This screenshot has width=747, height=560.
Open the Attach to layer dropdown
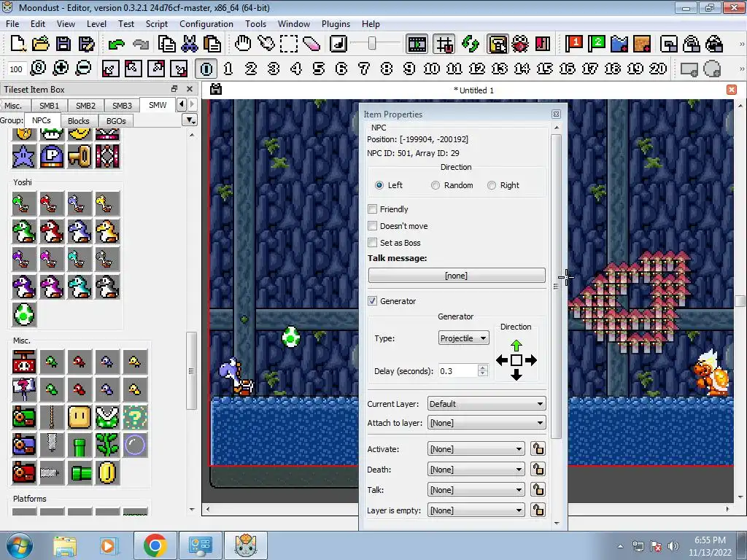coord(487,423)
